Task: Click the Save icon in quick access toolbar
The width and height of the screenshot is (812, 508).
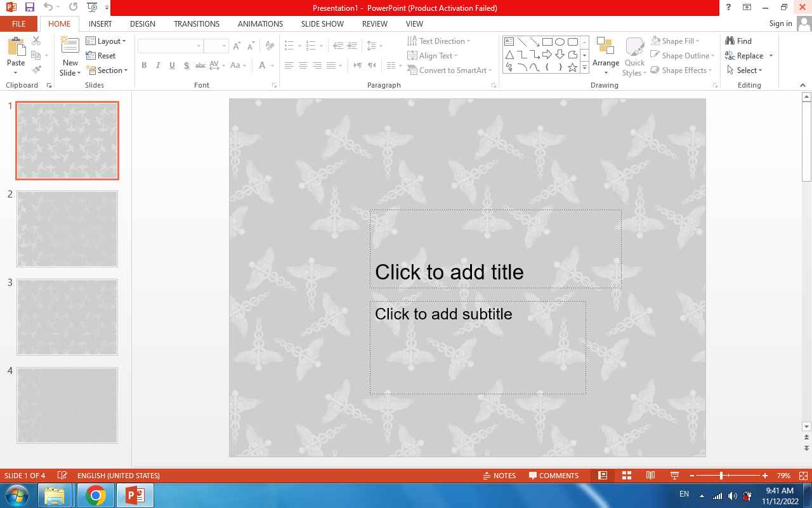Action: point(29,8)
